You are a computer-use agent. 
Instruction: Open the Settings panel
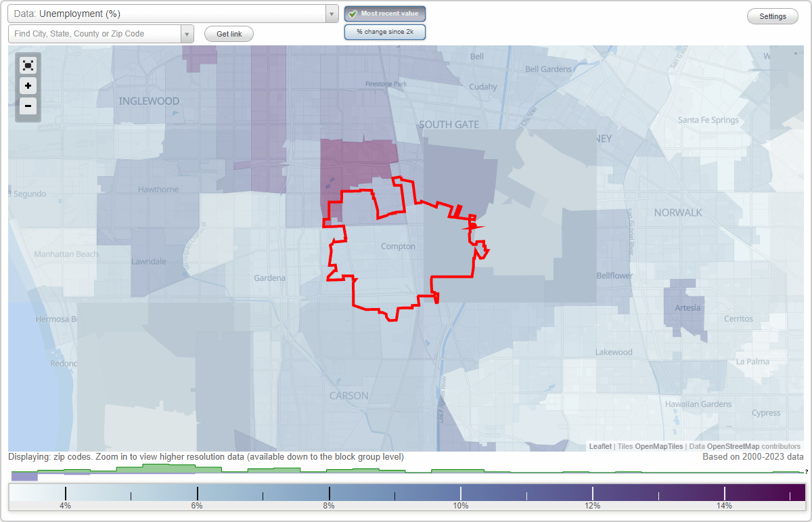pos(772,16)
